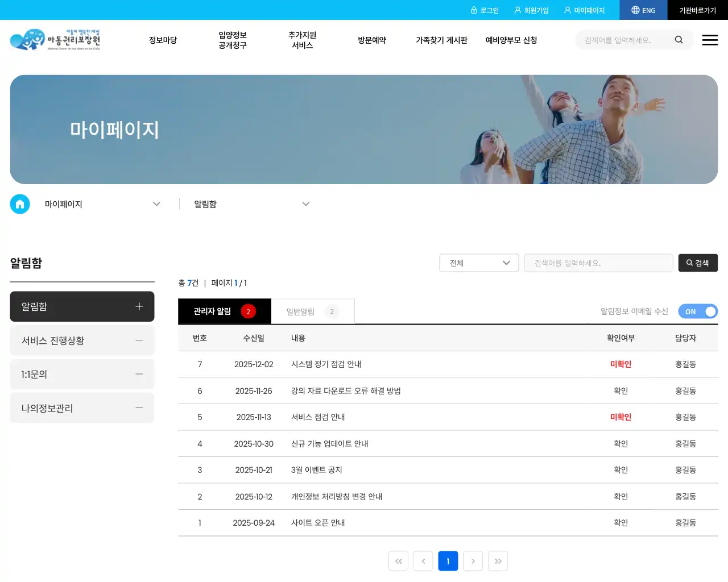Click the person icon beside 회원가입
This screenshot has width=728, height=582.
point(516,10)
